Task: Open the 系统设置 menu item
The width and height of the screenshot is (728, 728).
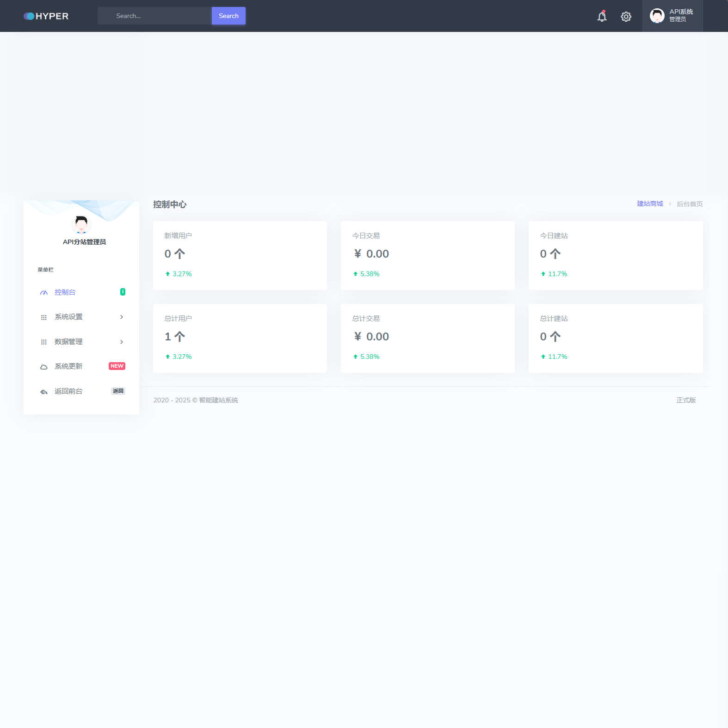Action: [x=81, y=317]
